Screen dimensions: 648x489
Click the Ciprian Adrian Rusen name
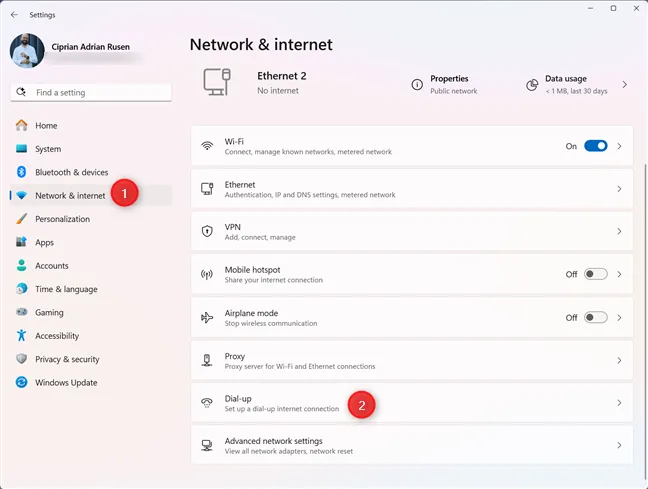pos(91,47)
